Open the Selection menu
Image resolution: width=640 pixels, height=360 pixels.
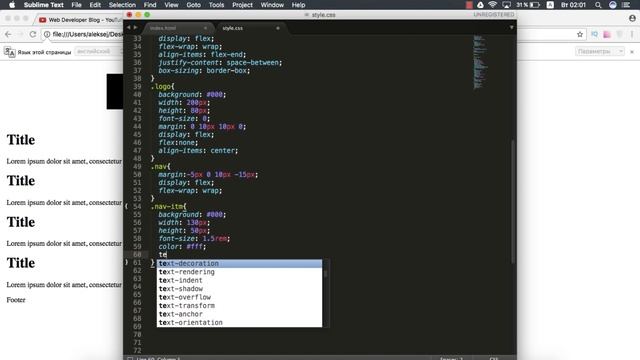[122, 5]
